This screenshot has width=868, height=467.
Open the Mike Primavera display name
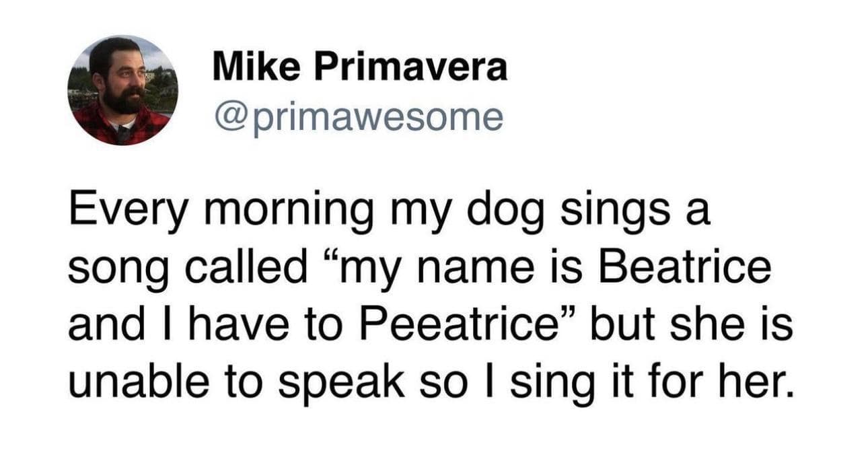(x=359, y=69)
